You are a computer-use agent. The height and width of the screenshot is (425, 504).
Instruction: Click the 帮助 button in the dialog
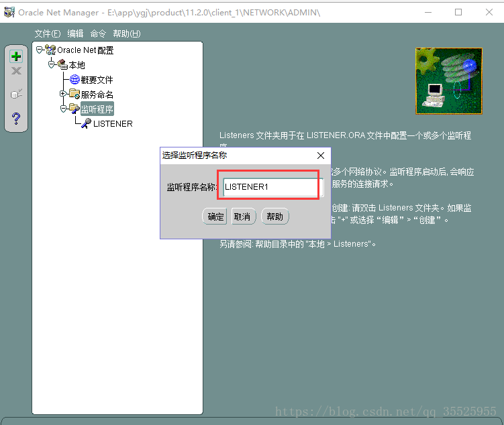pyautogui.click(x=275, y=217)
